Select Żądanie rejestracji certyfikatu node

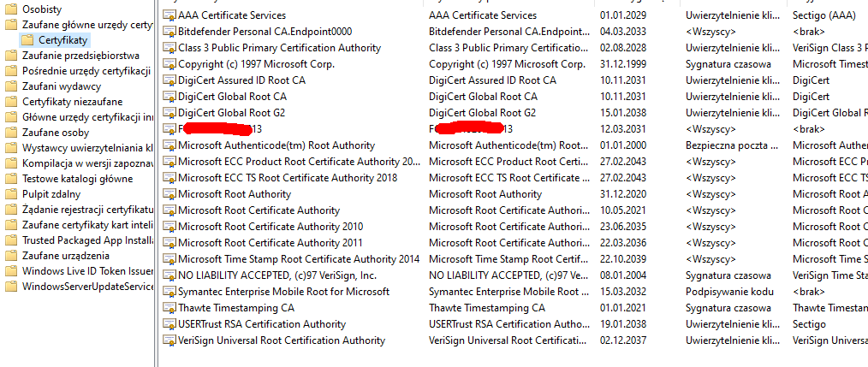[x=87, y=210]
